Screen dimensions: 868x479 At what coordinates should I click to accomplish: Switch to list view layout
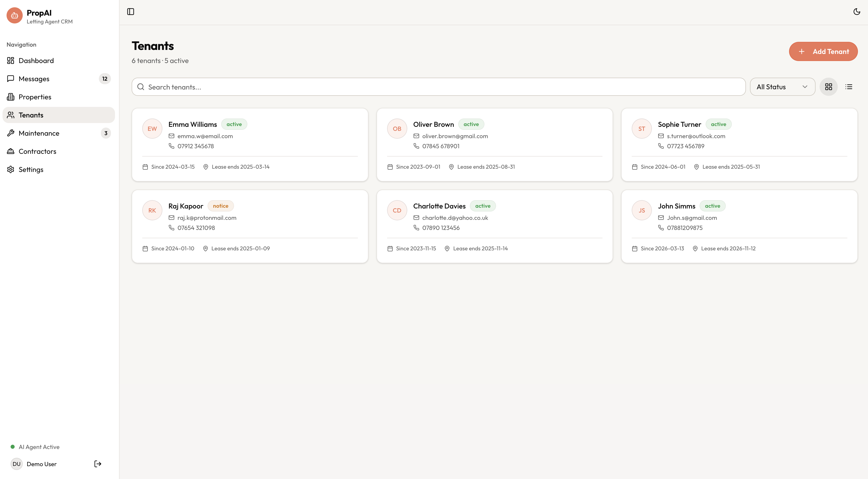coord(849,87)
